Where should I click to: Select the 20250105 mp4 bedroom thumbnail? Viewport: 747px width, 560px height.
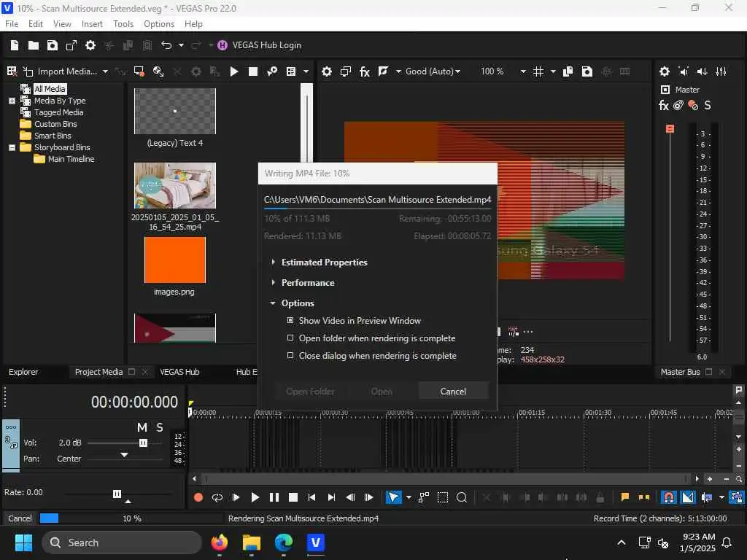click(x=175, y=186)
